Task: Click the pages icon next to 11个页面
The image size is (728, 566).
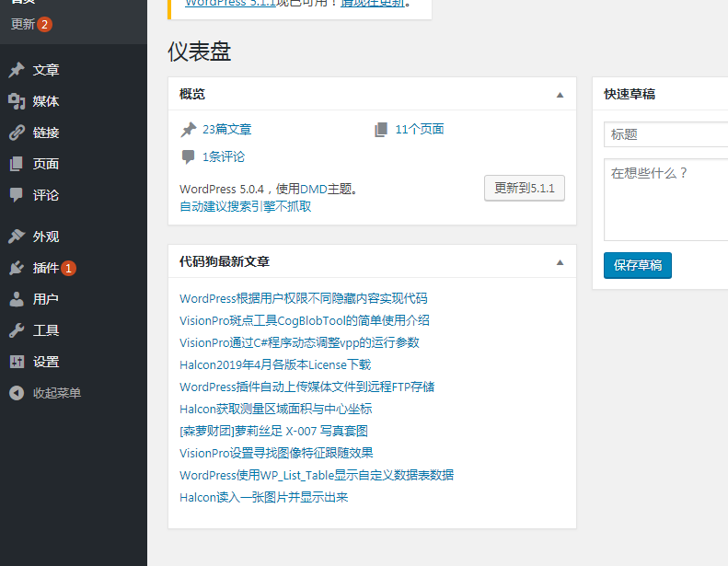Action: point(381,130)
